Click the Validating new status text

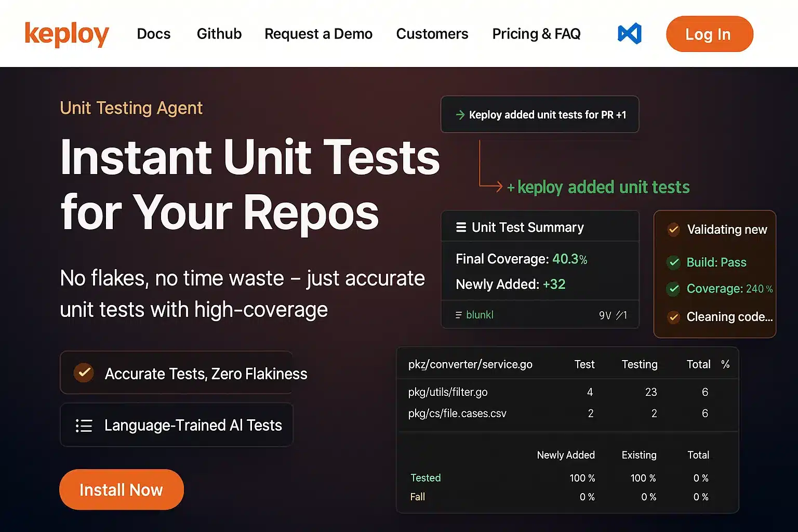point(727,230)
